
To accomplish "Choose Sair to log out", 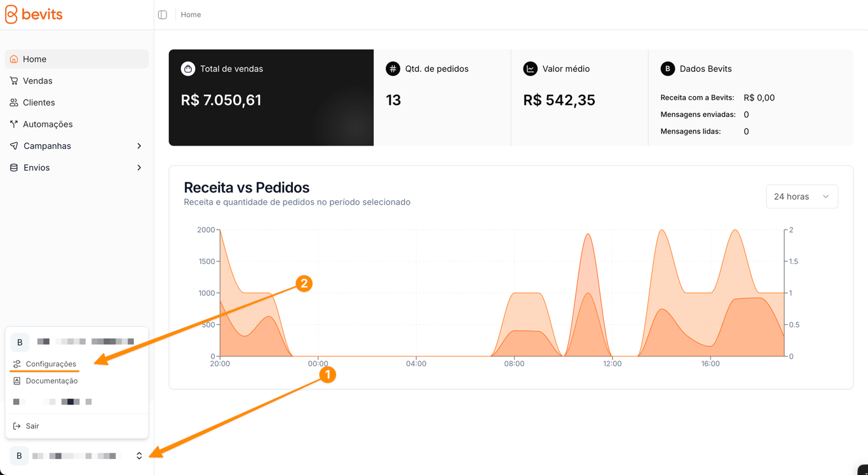I will click(x=27, y=426).
